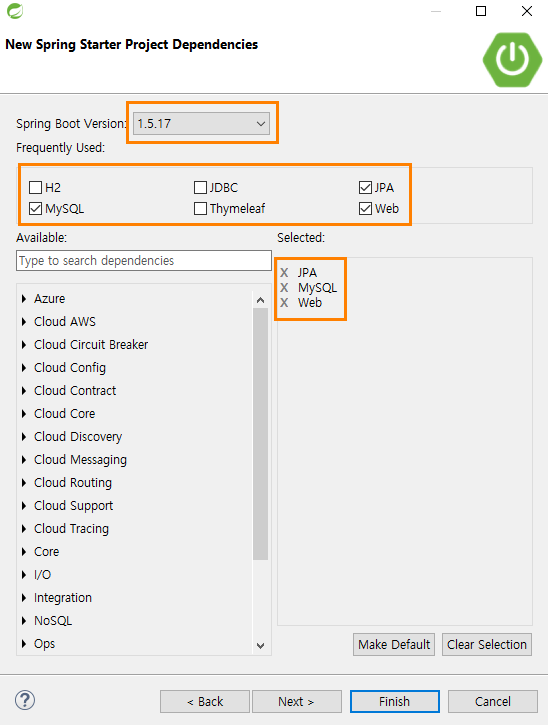The image size is (548, 725).
Task: Uncheck the Web checkbox
Action: coord(365,209)
